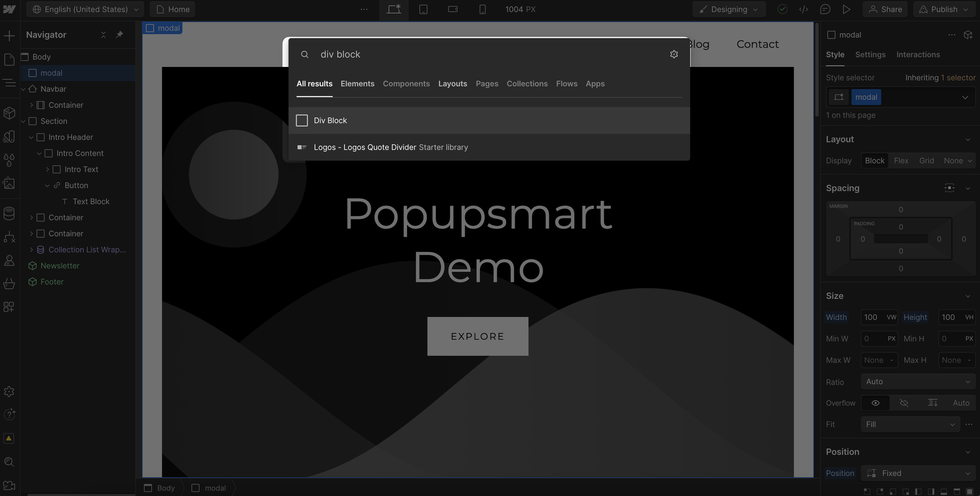Open the modal element more options ellipsis
Screen dimensions: 980x496
click(952, 35)
